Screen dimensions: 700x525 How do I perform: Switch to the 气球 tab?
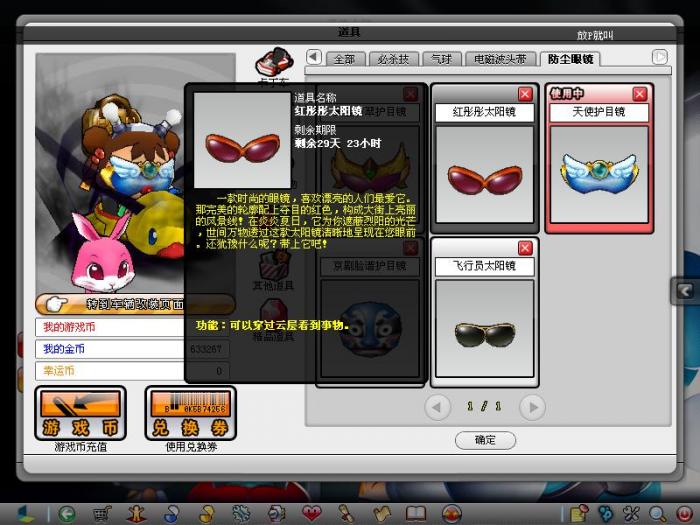click(442, 59)
